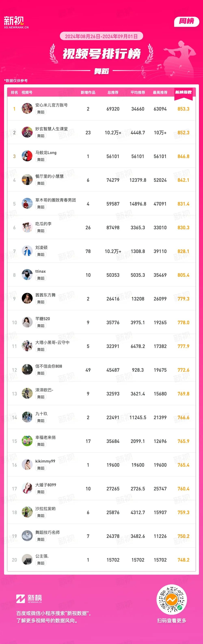Screen dimensions: 203x644
Task: Click the 舞蹈 tag under 吃瓜的李
Action: [x=41, y=231]
